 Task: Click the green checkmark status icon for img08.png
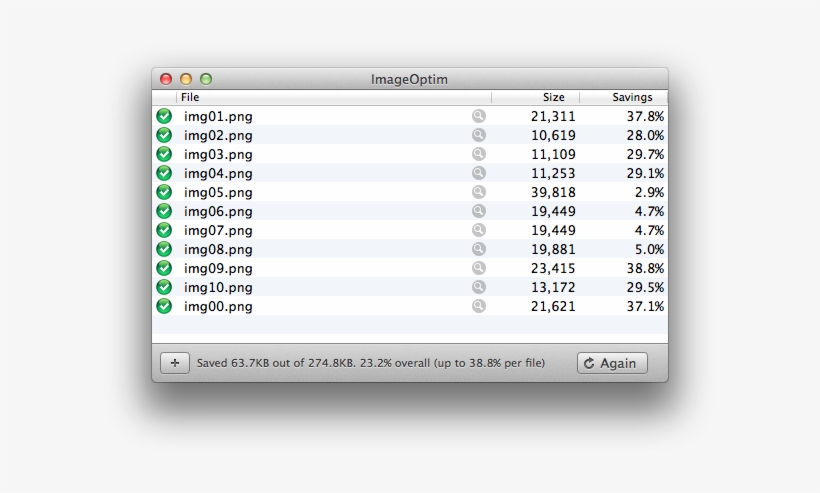164,249
